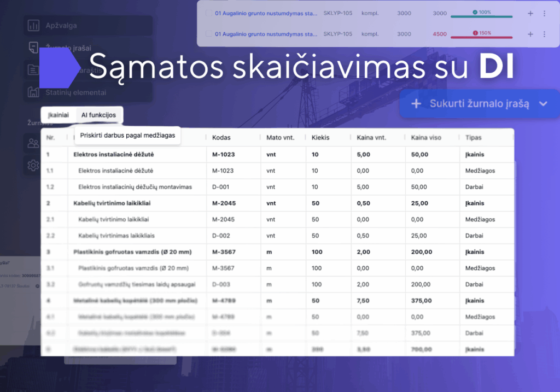The width and height of the screenshot is (560, 392).
Task: Click the Kiekis column header
Action: click(x=320, y=137)
